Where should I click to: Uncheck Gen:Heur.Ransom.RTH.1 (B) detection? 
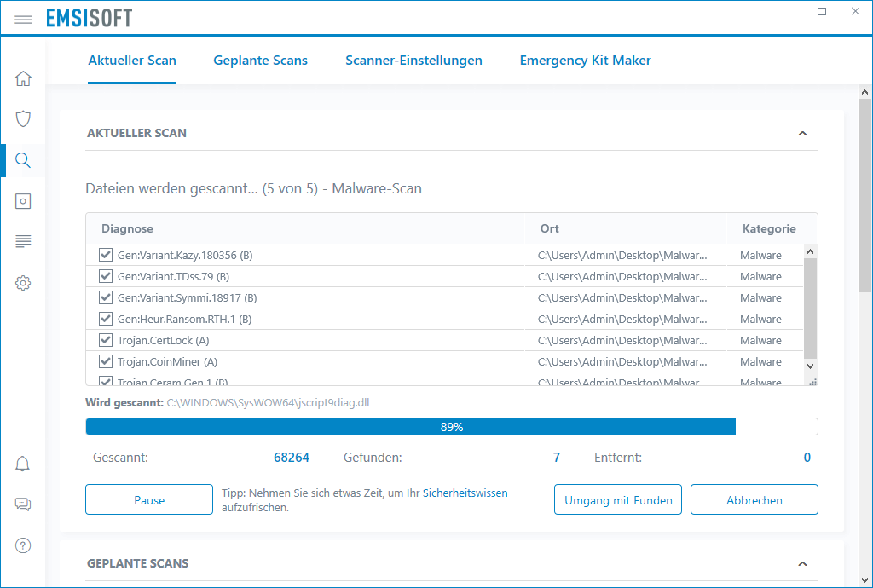pos(105,319)
